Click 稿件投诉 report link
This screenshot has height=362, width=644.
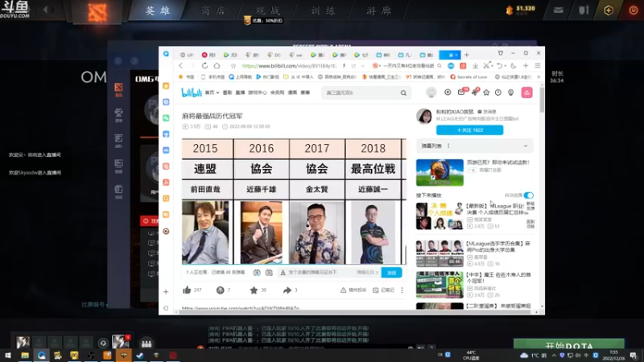pyautogui.click(x=353, y=290)
